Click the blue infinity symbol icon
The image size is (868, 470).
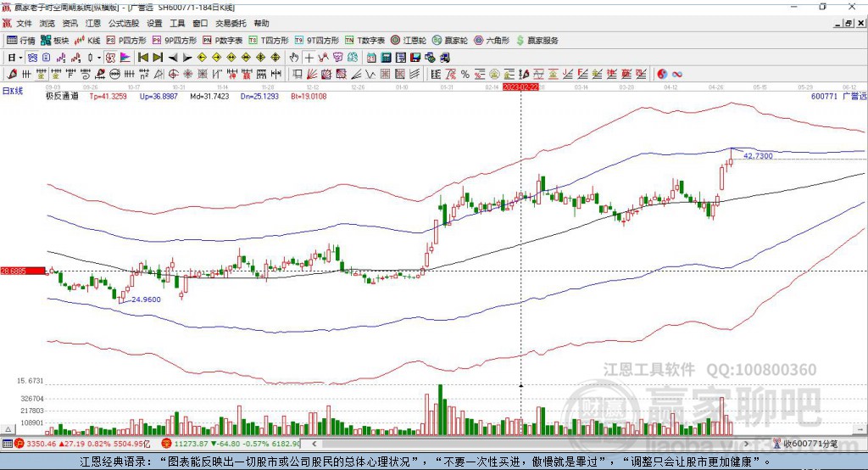pyautogui.click(x=677, y=75)
